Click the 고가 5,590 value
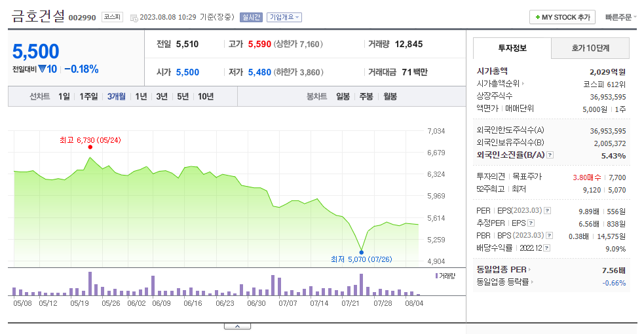The height and width of the screenshot is (334, 644). 259,44
